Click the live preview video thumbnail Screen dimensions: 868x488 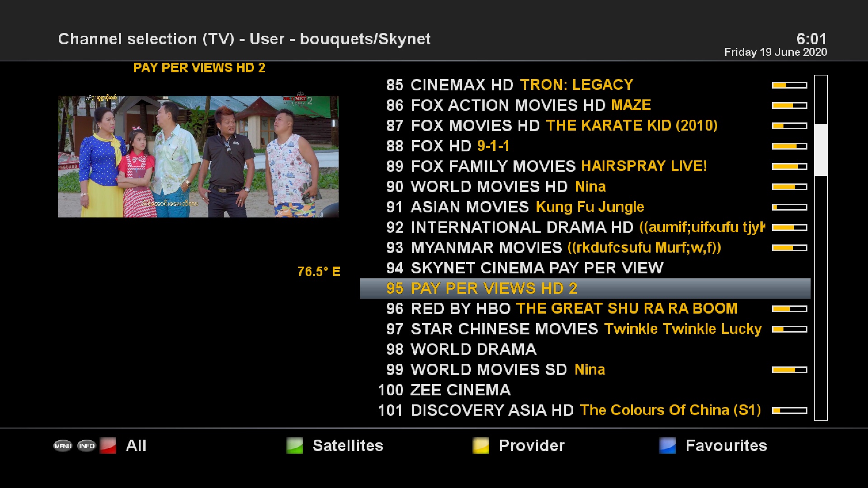coord(198,156)
